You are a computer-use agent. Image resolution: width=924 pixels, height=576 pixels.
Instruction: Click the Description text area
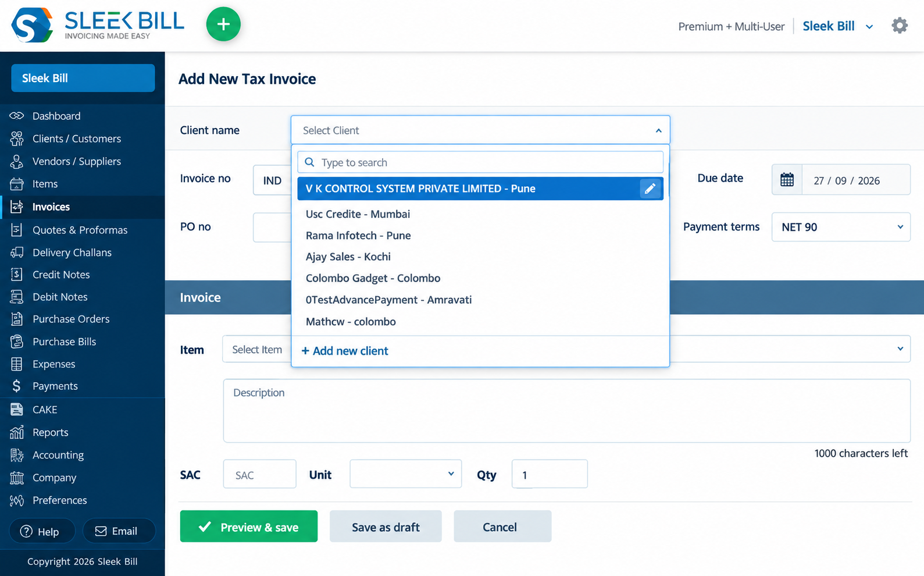(567, 411)
